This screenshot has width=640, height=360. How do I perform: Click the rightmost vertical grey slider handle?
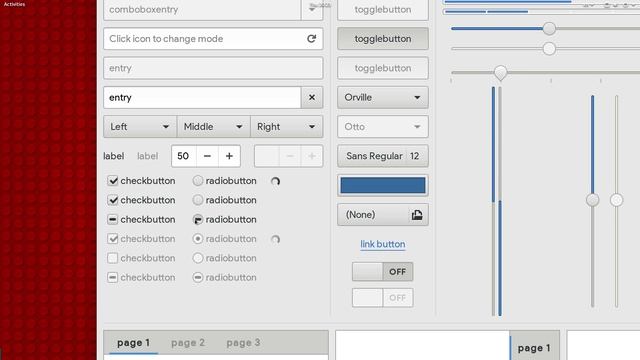[617, 200]
